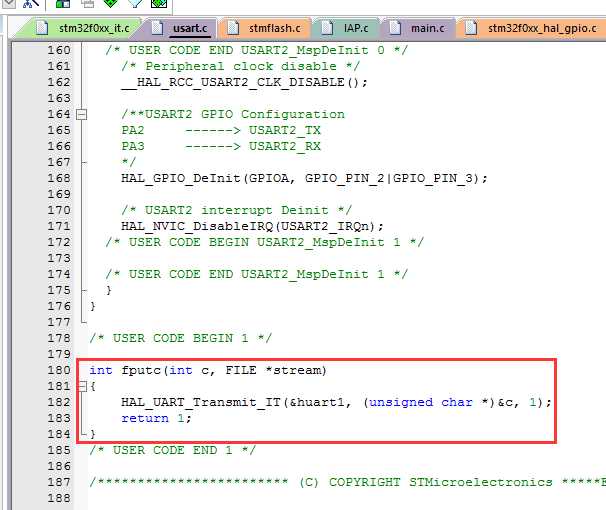Viewport: 606px width, 510px height.
Task: Click "USER CODE END USART2_MspDeInit 0" comment
Action: (x=257, y=50)
